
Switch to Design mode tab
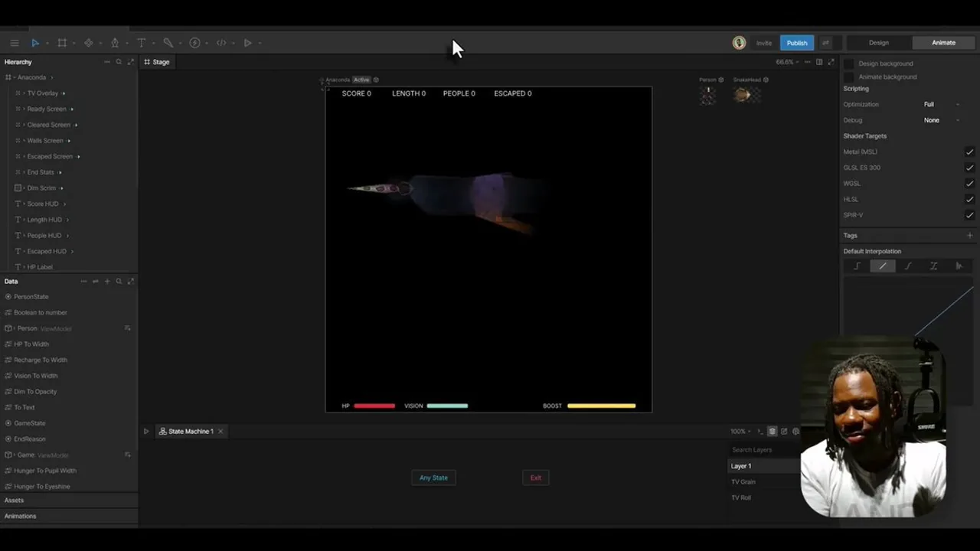(879, 43)
